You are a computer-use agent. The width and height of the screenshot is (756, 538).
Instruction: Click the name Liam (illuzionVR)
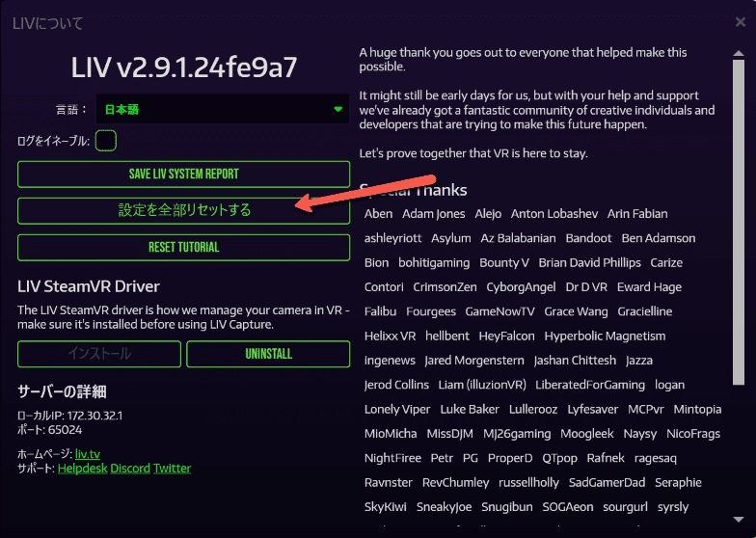point(482,385)
